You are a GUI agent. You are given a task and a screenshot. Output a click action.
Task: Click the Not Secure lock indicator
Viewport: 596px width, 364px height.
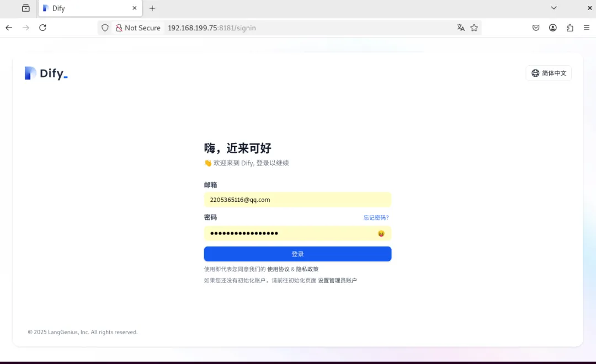pos(138,28)
